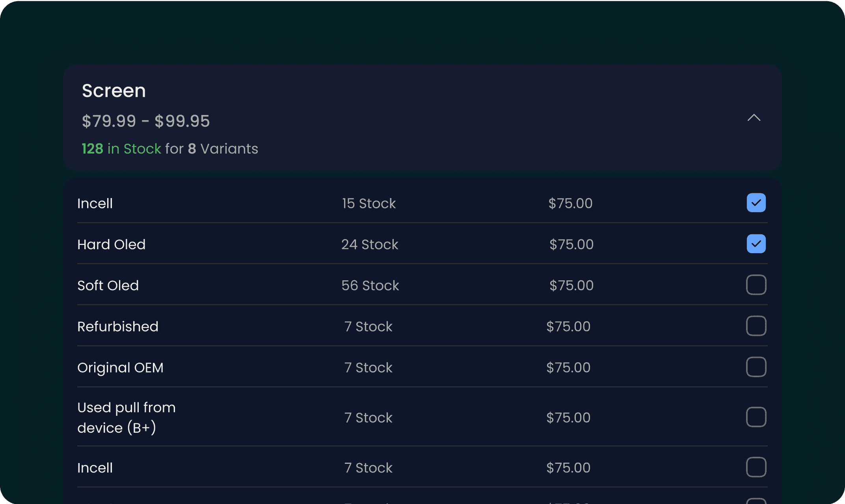Tick the Refurbished variant checkbox
The height and width of the screenshot is (504, 845).
coord(756,326)
